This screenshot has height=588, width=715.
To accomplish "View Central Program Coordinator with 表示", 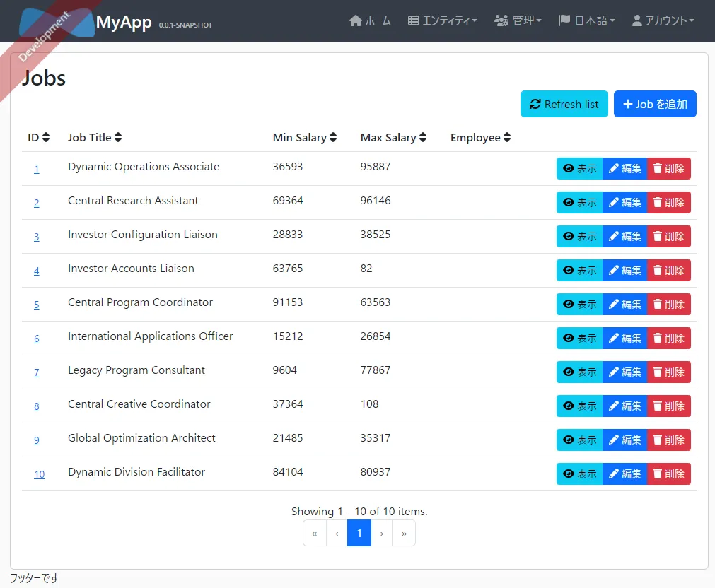I will pyautogui.click(x=580, y=304).
